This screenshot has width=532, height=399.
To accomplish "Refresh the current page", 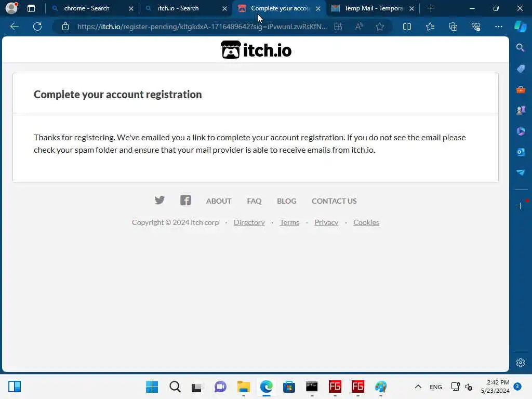I will 37,26.
